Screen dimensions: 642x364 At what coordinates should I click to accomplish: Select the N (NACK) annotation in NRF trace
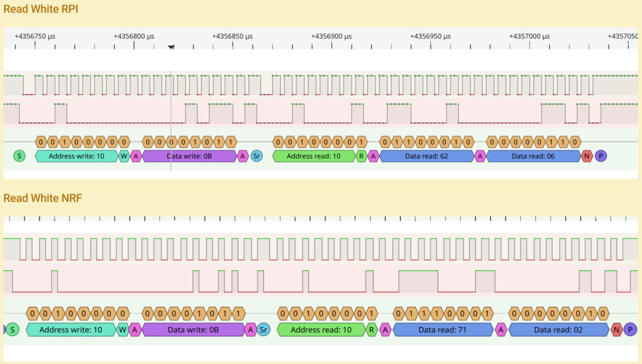point(616,329)
